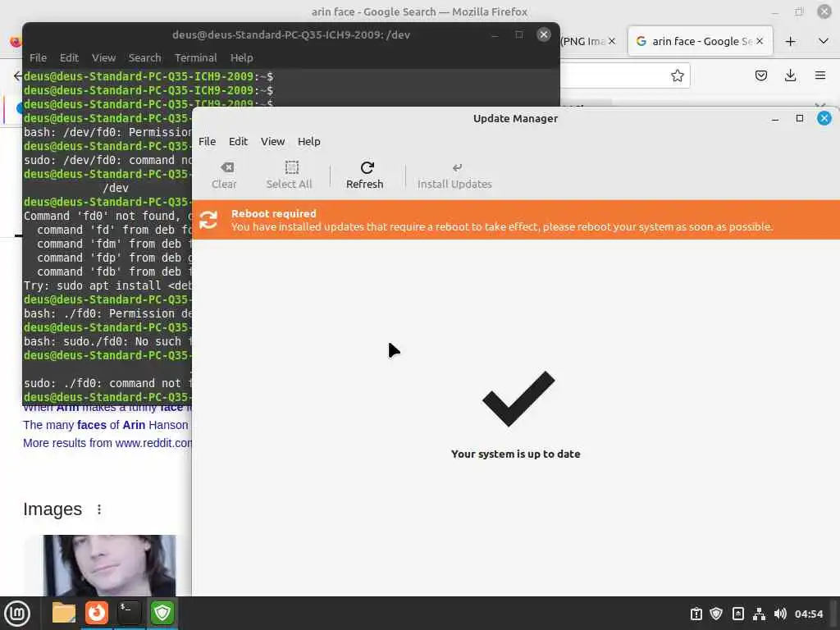Click the 'Your system is up to date' text
The height and width of the screenshot is (630, 840).
515,454
